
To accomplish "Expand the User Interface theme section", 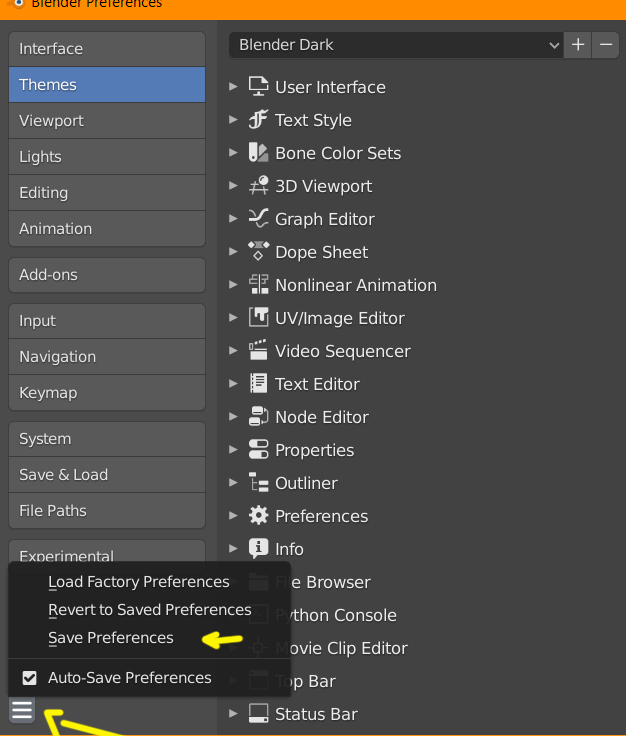I will (x=234, y=87).
